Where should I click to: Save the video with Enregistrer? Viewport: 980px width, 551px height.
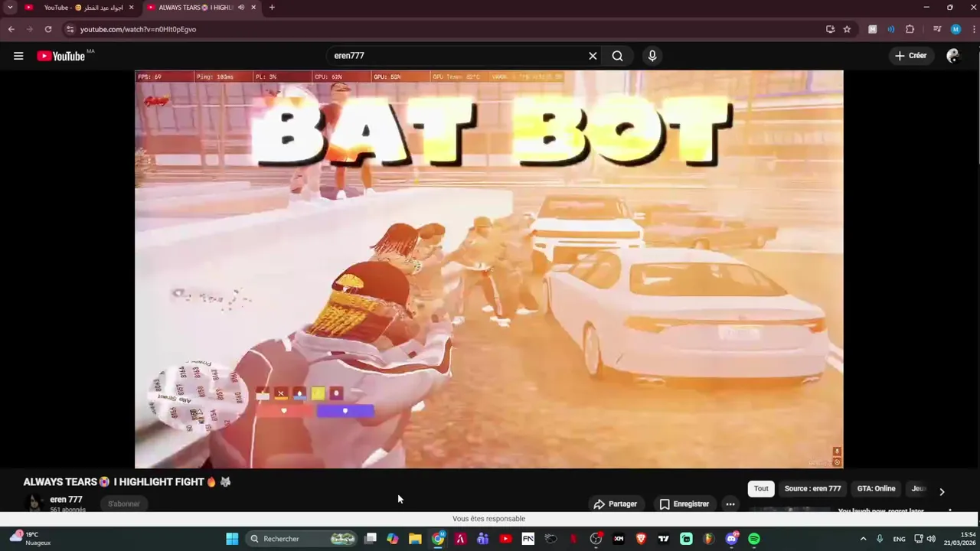point(684,504)
